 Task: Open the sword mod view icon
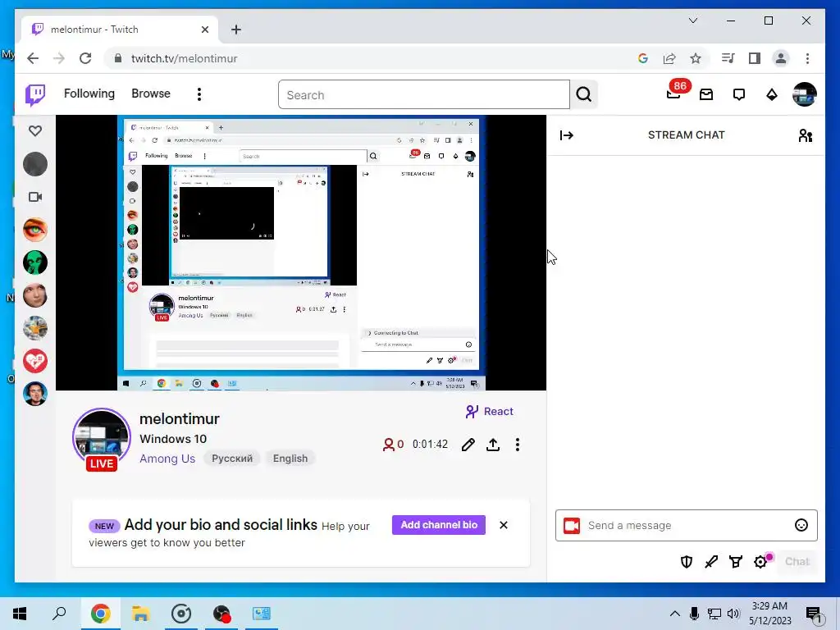[711, 562]
